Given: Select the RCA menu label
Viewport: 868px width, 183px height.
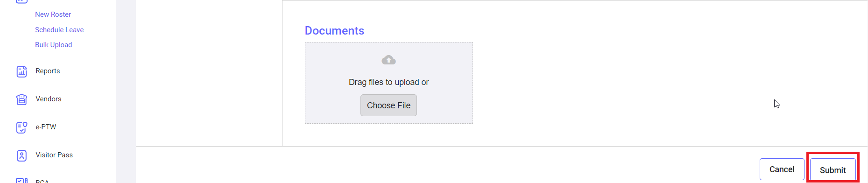Looking at the screenshot, I should pyautogui.click(x=42, y=181).
